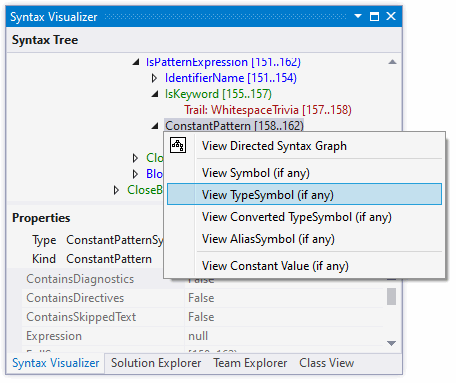Maximize the Syntax Visualizer tool window
Viewport: 456px width, 383px height.
pos(375,16)
